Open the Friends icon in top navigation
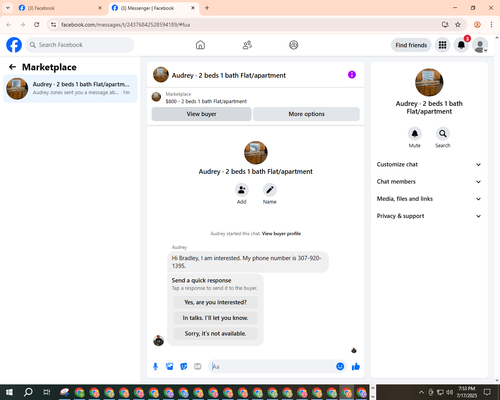The width and height of the screenshot is (500, 400). click(x=247, y=45)
